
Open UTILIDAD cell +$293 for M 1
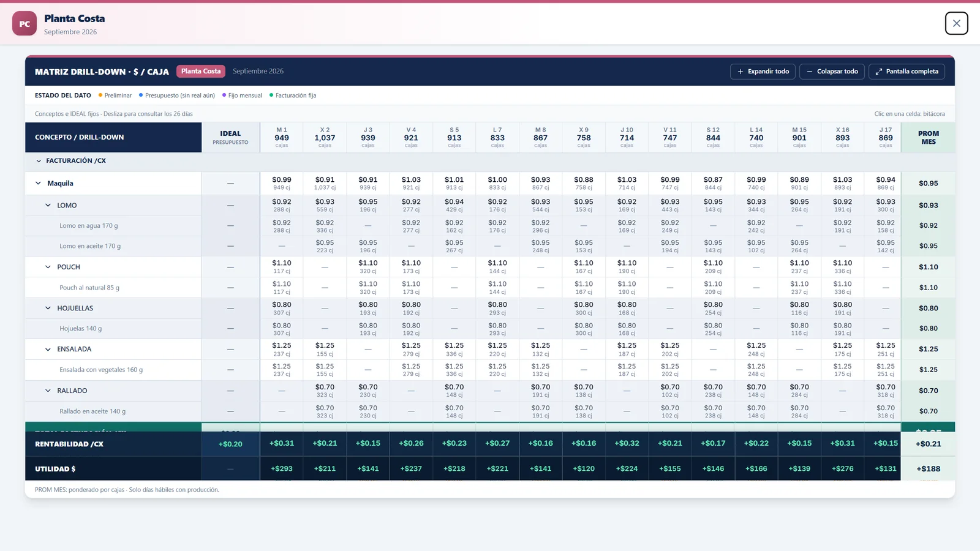point(282,468)
